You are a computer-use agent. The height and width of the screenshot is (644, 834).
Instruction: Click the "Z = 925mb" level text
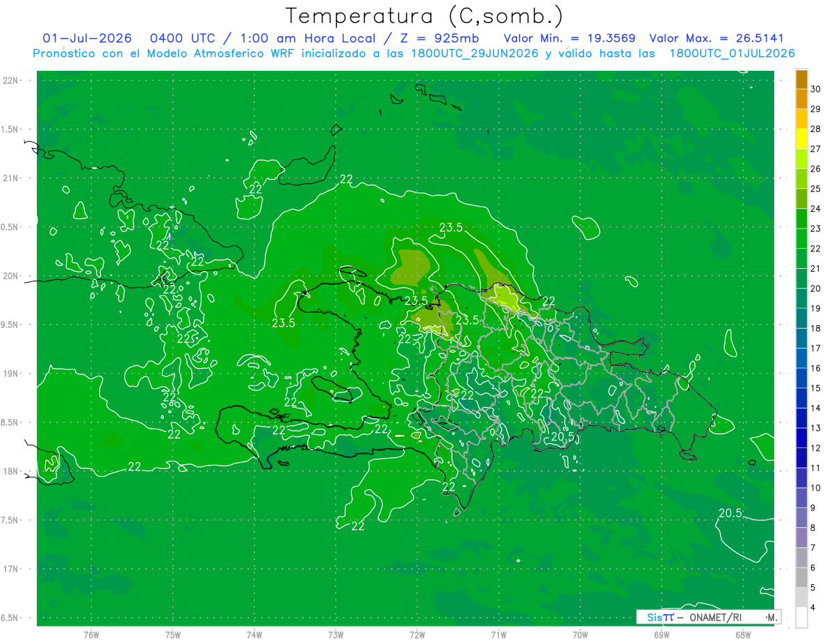click(439, 38)
